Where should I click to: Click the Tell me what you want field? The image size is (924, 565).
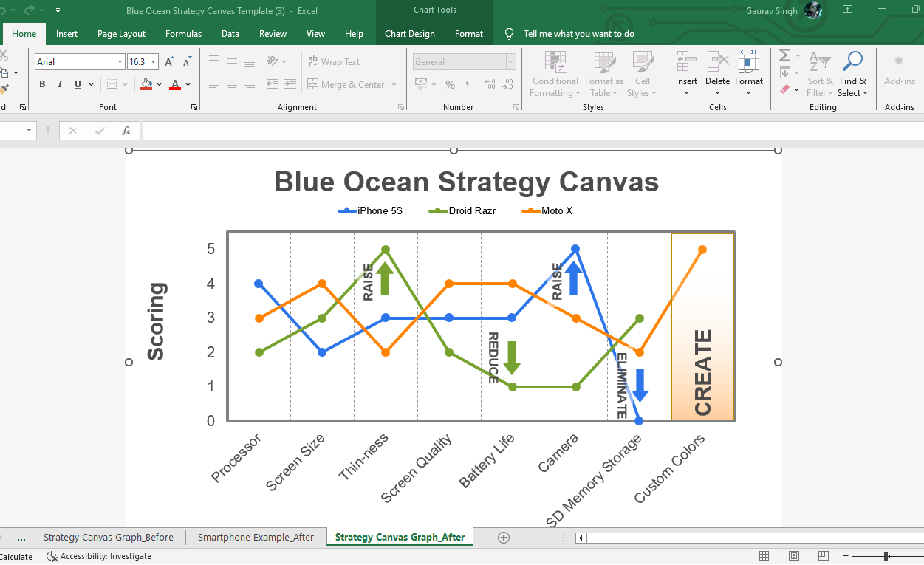click(x=579, y=34)
